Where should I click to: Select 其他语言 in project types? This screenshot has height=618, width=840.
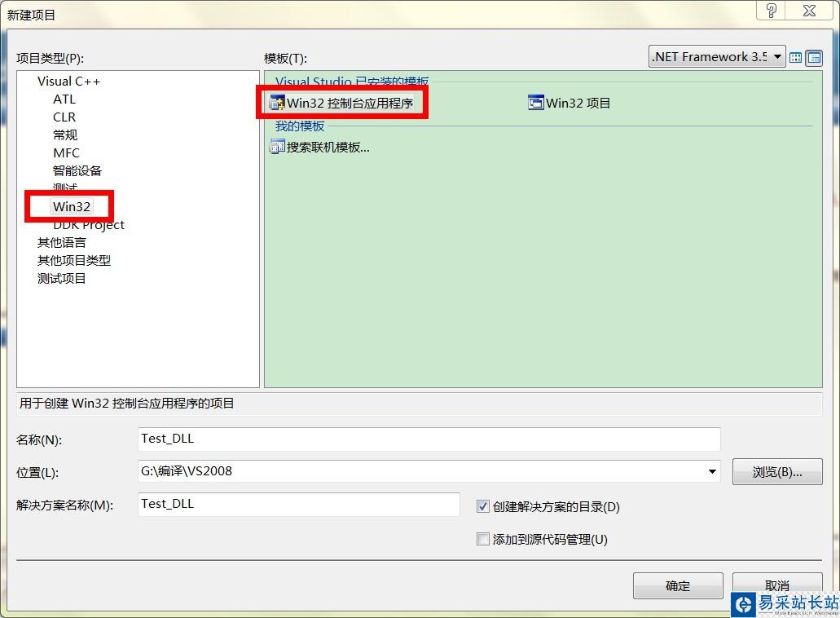(x=62, y=242)
